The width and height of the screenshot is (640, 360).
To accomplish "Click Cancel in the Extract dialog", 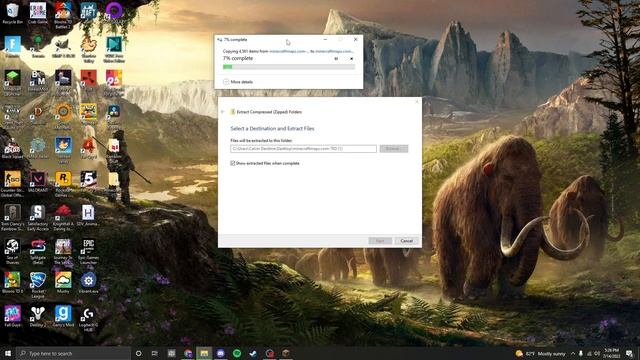I will click(407, 241).
